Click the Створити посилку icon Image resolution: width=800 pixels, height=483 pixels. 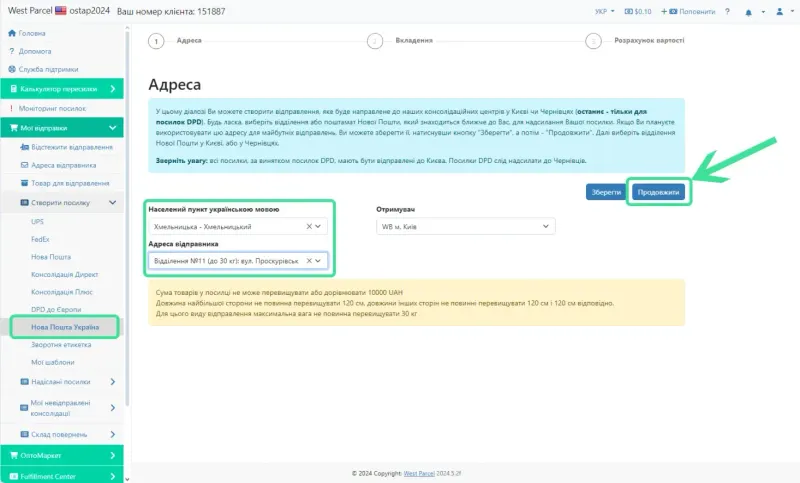click(24, 202)
